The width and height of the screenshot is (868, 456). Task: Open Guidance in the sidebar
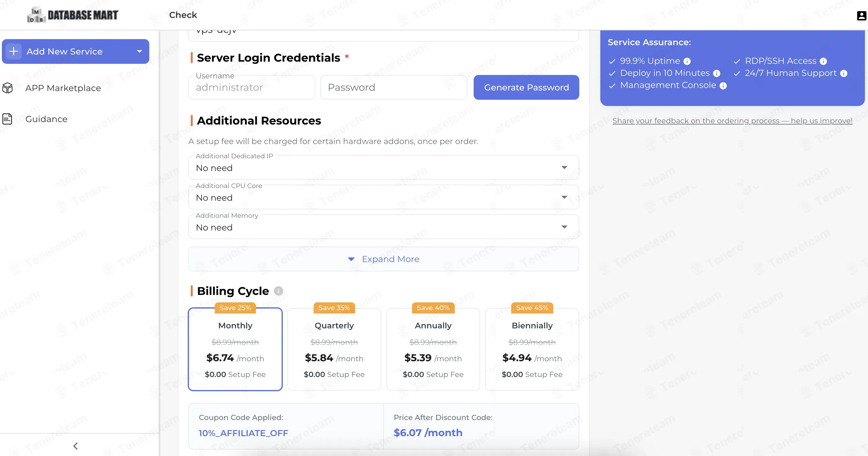coord(46,119)
